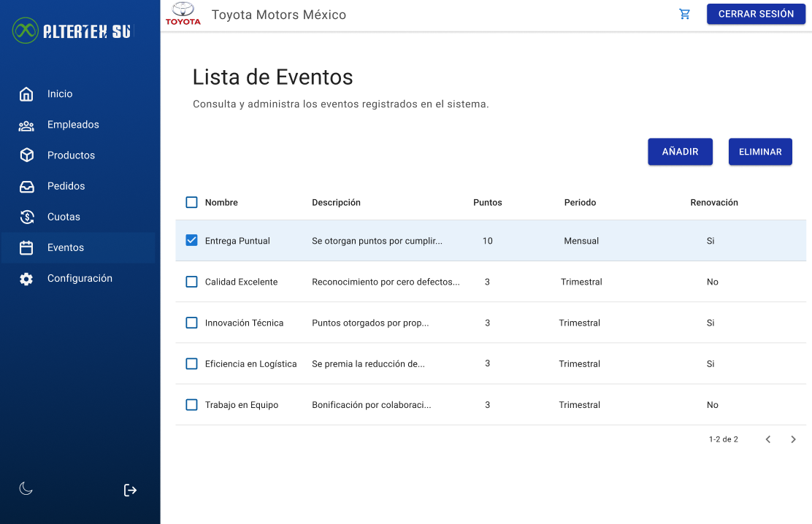This screenshot has height=524, width=812.
Task: Click the Toyota logo in header
Action: point(183,14)
